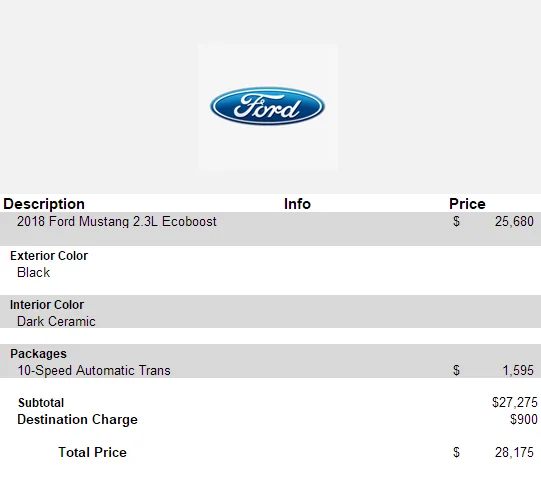Click the dollar sign beside 1,595

456,371
